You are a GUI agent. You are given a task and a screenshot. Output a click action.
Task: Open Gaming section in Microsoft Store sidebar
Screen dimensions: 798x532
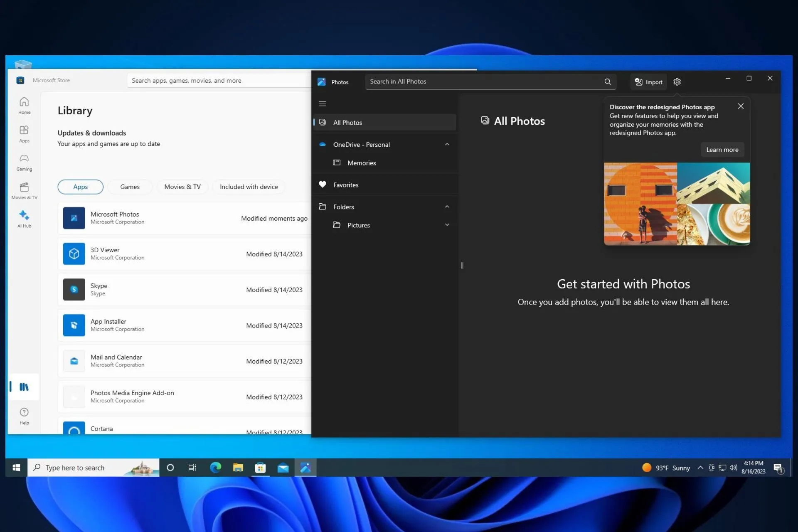[x=24, y=163]
